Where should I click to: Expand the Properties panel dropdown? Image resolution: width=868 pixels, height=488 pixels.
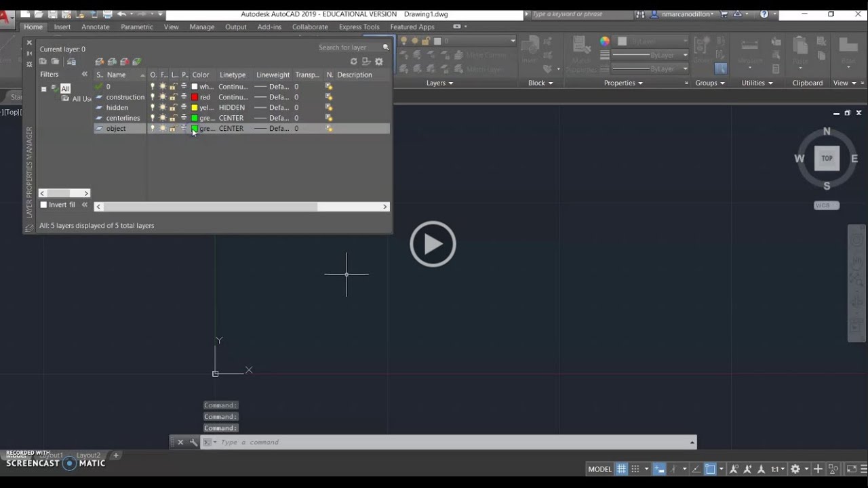[x=623, y=83]
